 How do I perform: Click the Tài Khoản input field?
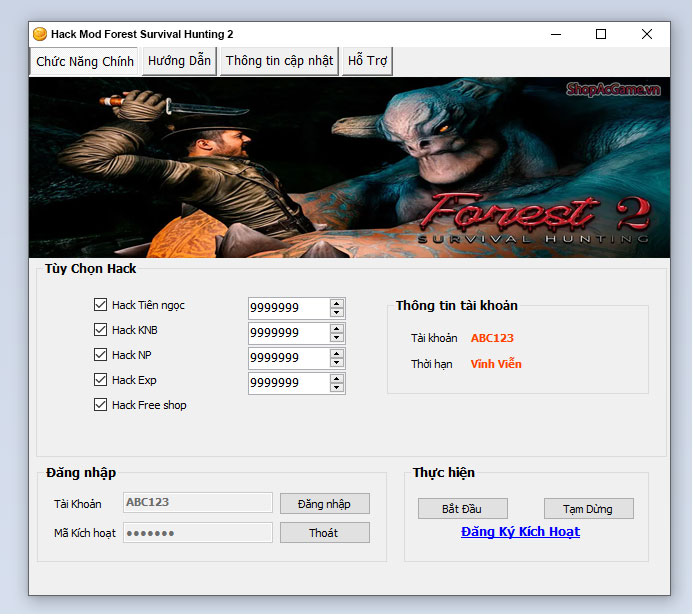click(198, 502)
